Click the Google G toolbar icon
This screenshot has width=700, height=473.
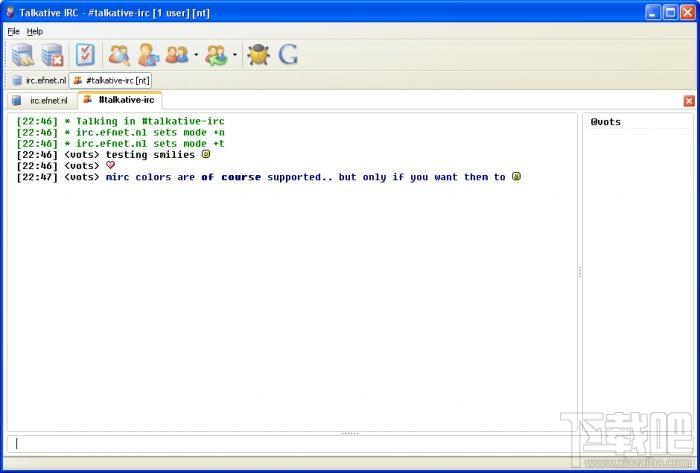point(288,55)
